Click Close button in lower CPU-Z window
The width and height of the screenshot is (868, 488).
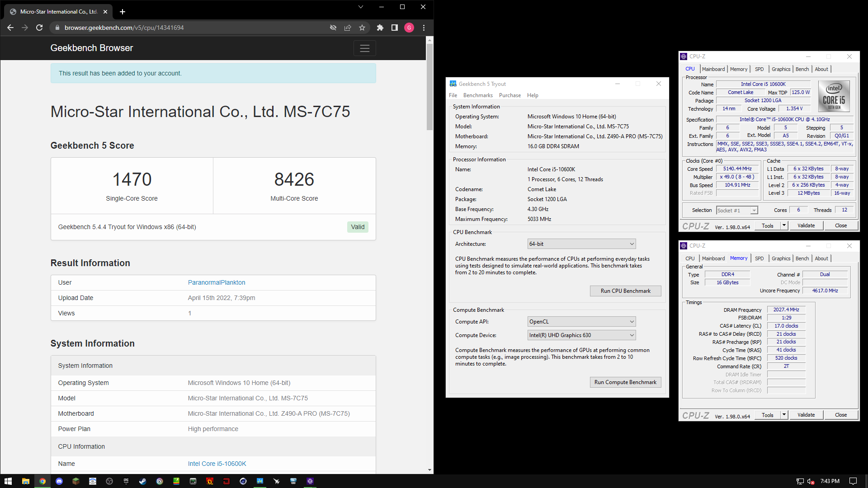[x=841, y=415]
